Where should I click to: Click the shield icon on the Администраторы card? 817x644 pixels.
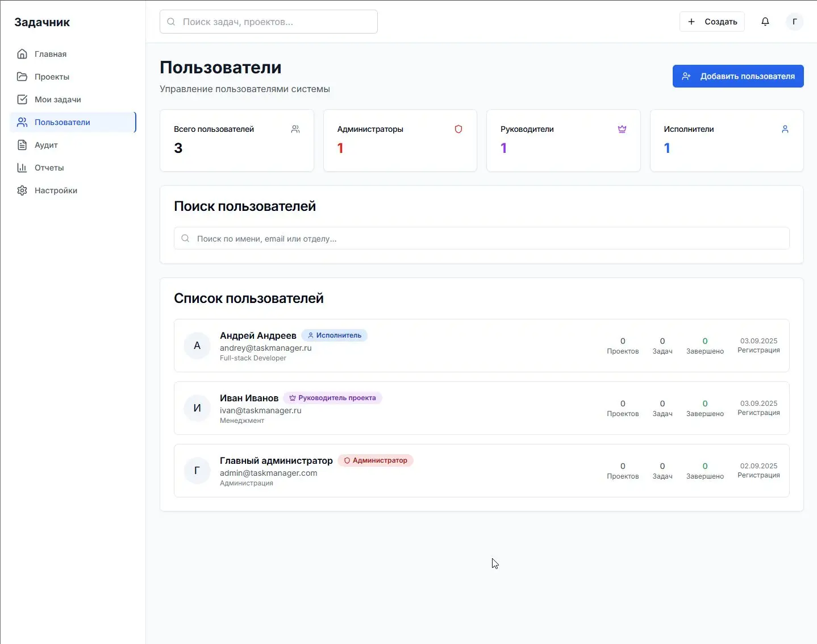point(458,129)
